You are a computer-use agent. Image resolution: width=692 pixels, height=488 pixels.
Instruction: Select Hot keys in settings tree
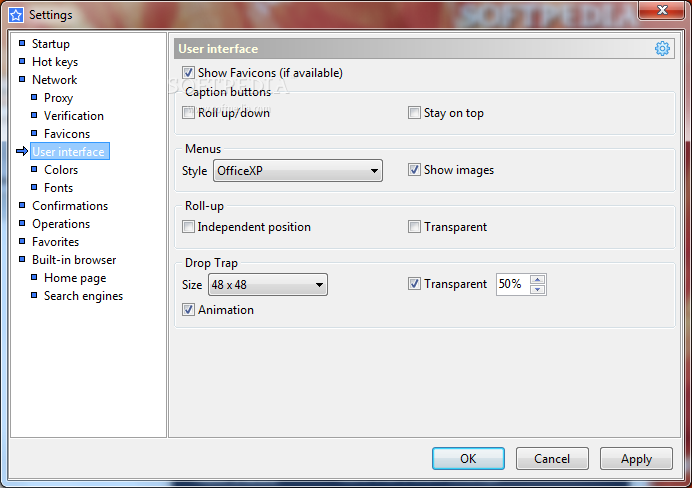55,62
